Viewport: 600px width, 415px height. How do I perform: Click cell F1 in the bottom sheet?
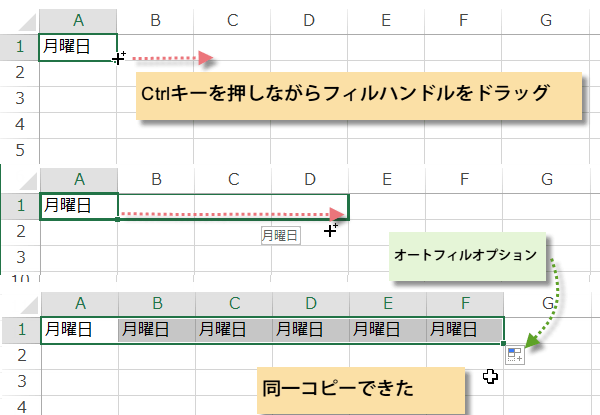tap(465, 328)
